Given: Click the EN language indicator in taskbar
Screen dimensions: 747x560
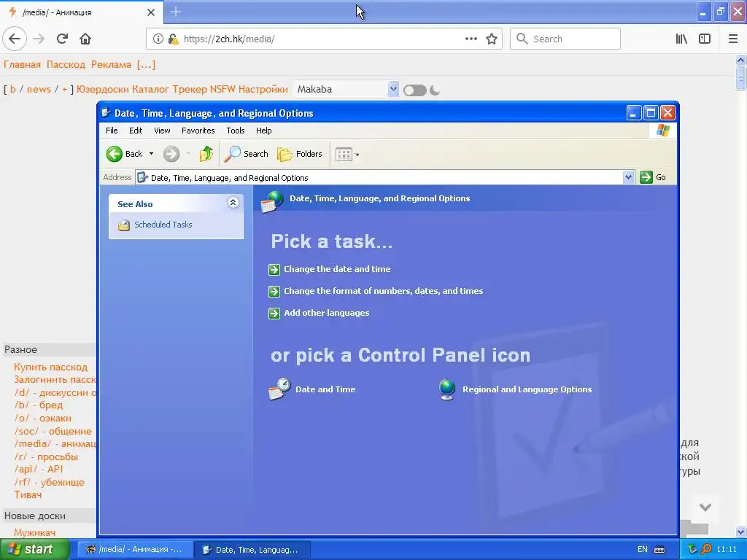Looking at the screenshot, I should (x=642, y=549).
